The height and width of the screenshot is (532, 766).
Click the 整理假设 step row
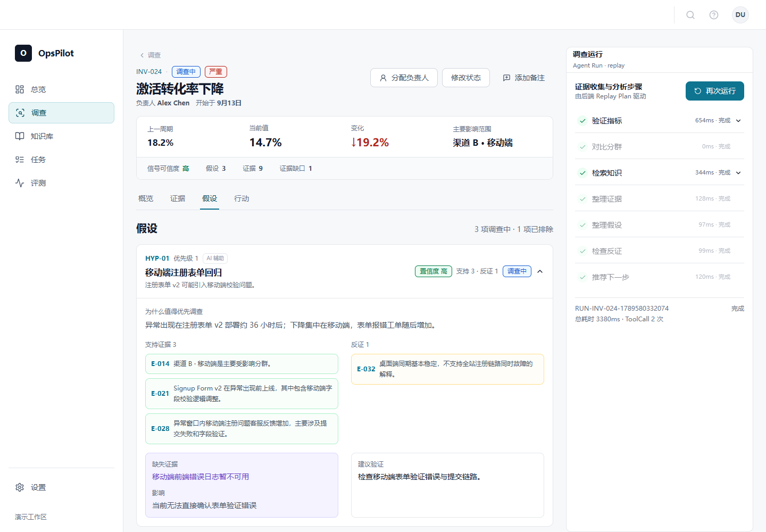pyautogui.click(x=660, y=225)
